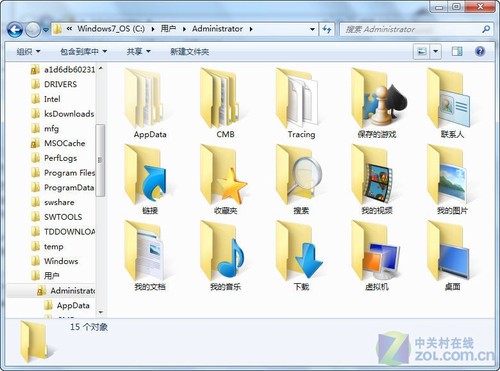
Task: Open the view options dropdown arrow
Action: [x=435, y=52]
